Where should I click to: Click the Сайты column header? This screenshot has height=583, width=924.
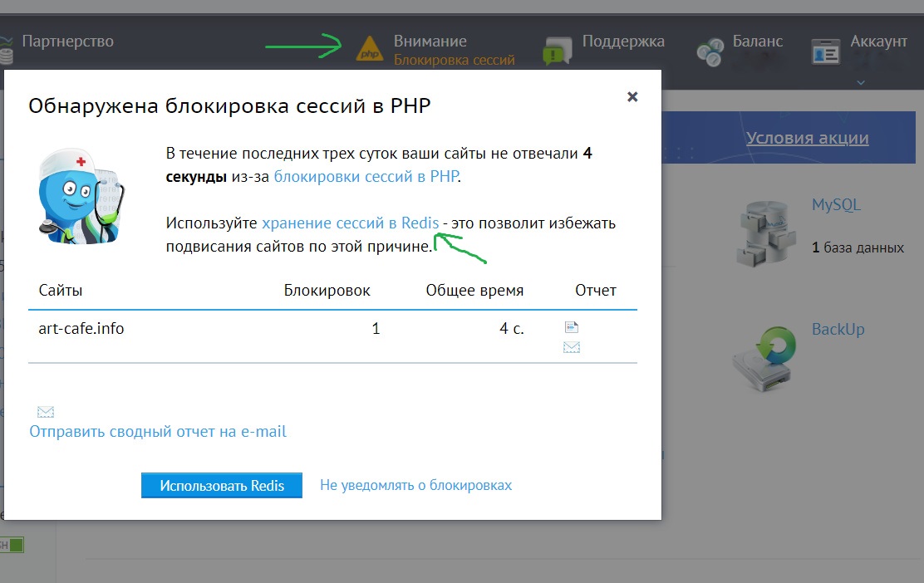(61, 291)
